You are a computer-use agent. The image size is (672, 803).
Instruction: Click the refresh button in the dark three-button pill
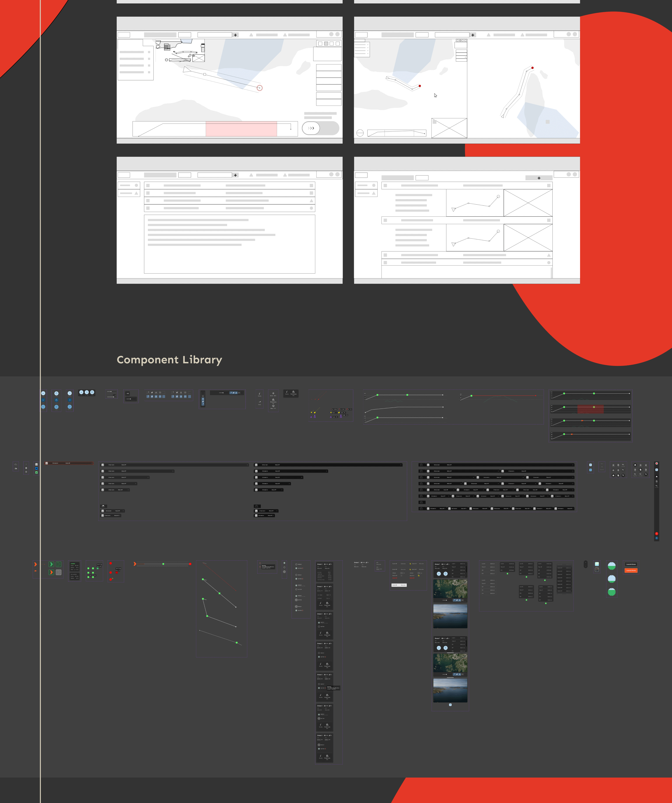tap(92, 392)
